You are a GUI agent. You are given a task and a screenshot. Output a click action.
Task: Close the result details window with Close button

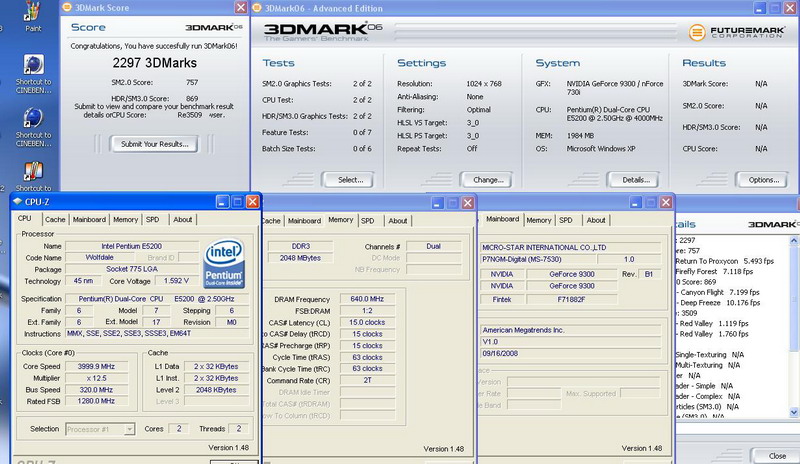tap(776, 455)
